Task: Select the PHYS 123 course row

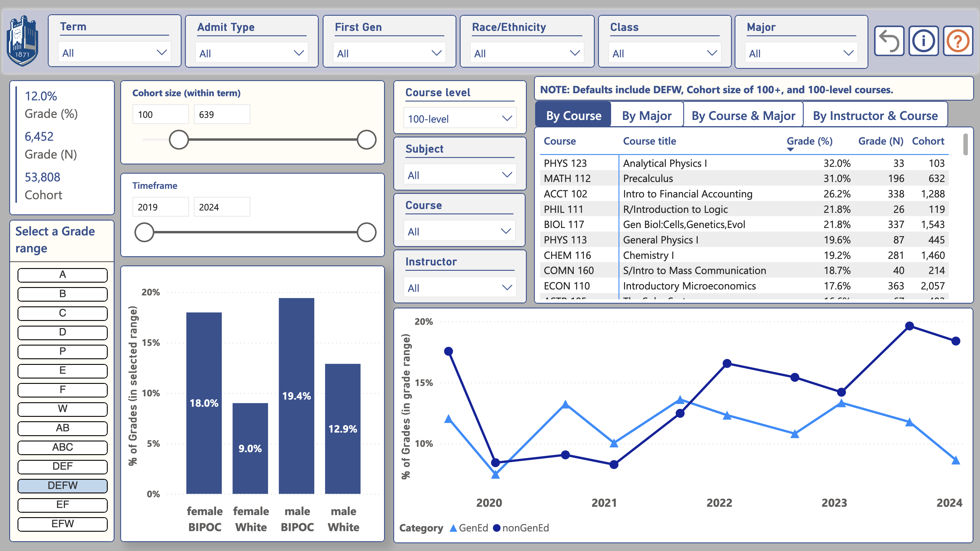Action: 565,163
